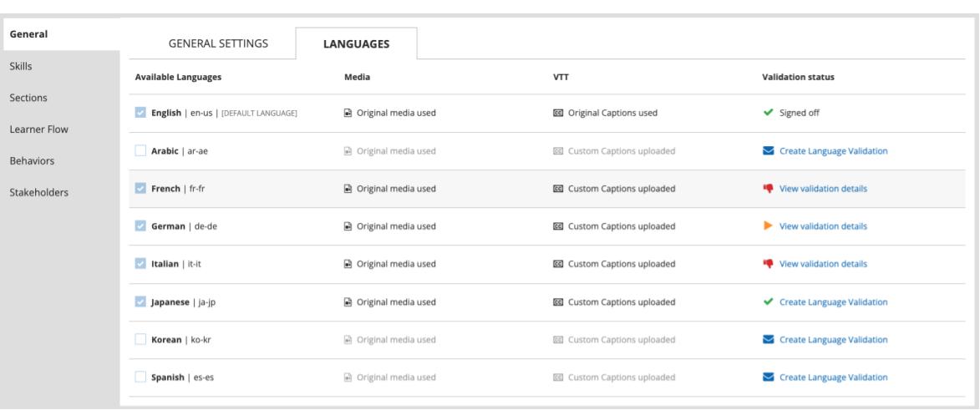The height and width of the screenshot is (410, 980).
Task: Enable the Korean language checkbox
Action: click(140, 340)
